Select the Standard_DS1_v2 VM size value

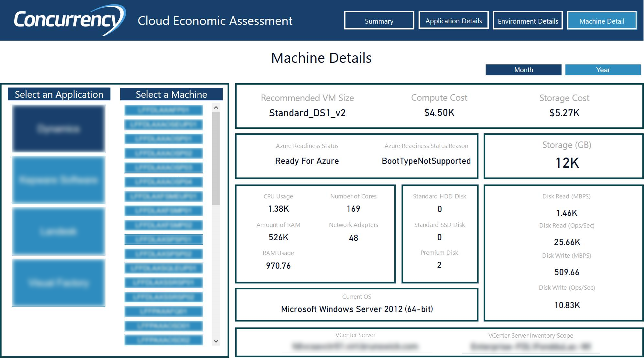coord(307,113)
